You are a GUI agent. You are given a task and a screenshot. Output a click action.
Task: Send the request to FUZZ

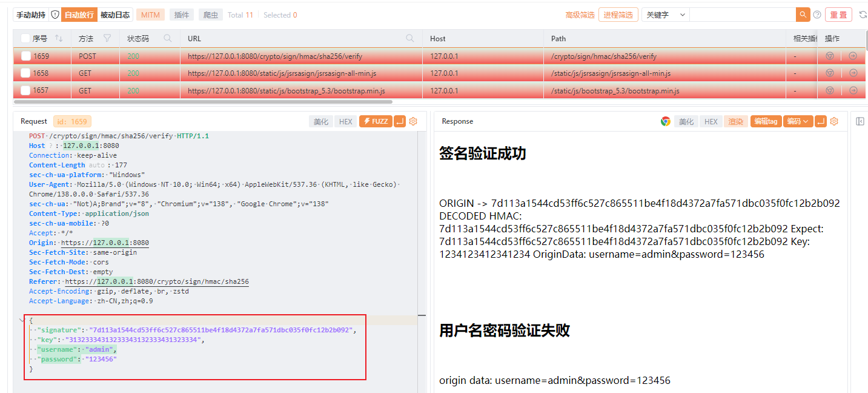pos(376,121)
